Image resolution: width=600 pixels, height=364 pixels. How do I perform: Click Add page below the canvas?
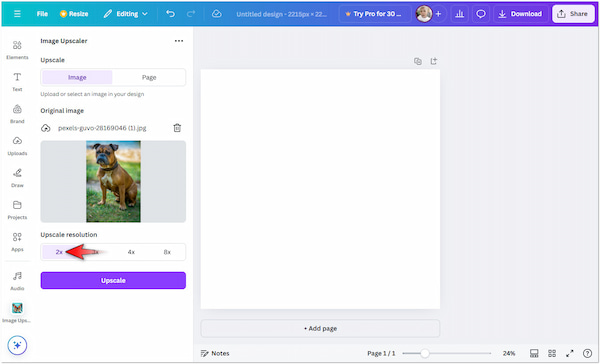(320, 328)
